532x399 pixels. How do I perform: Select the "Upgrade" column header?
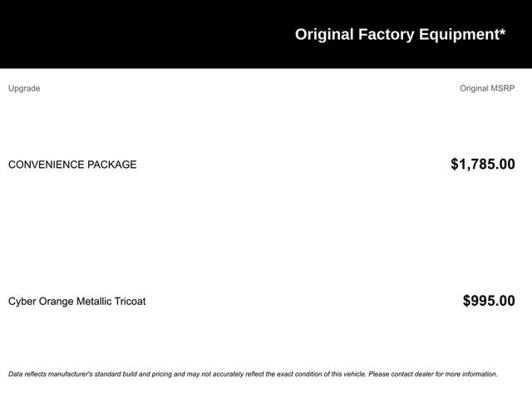coord(24,88)
